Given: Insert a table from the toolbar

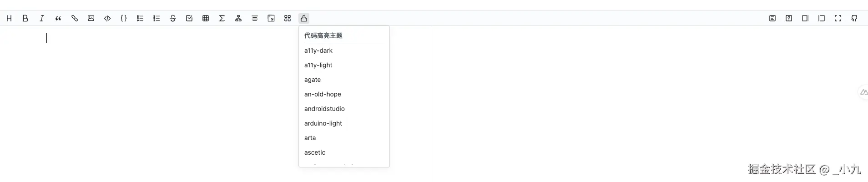Looking at the screenshot, I should tap(206, 18).
